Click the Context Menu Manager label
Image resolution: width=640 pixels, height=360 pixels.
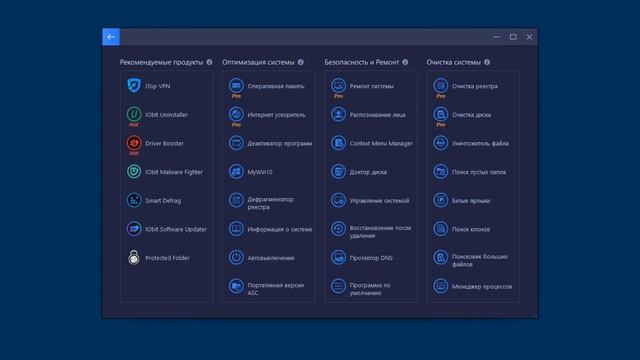381,143
